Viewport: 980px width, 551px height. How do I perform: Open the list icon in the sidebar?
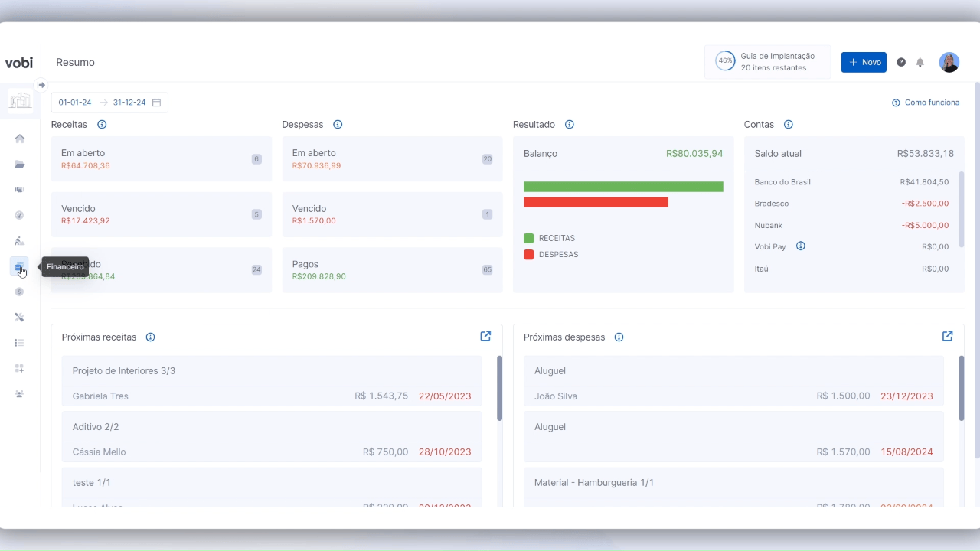point(20,343)
